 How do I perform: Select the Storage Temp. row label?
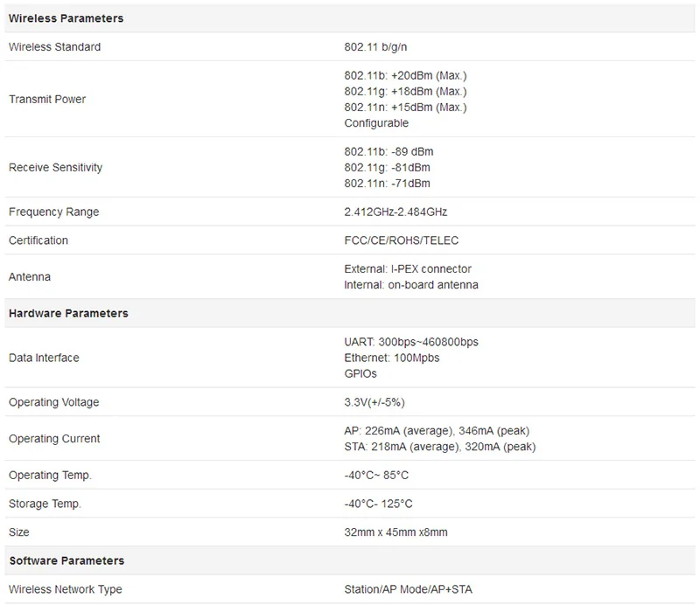pos(45,504)
